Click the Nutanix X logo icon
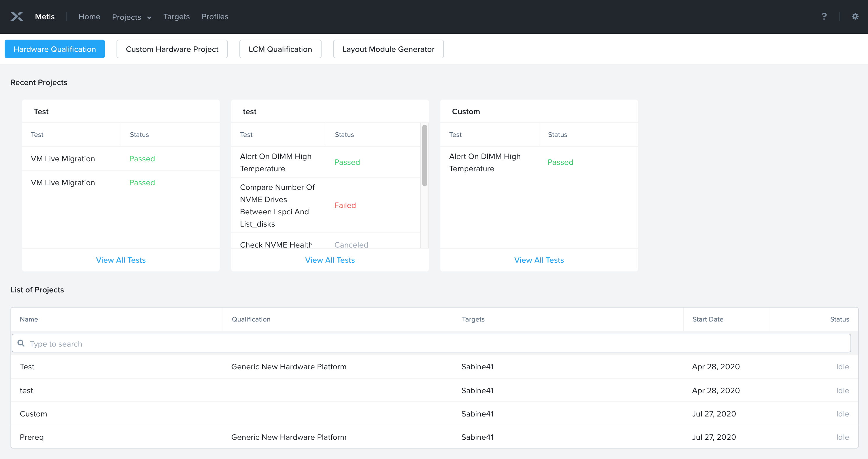 pyautogui.click(x=17, y=16)
